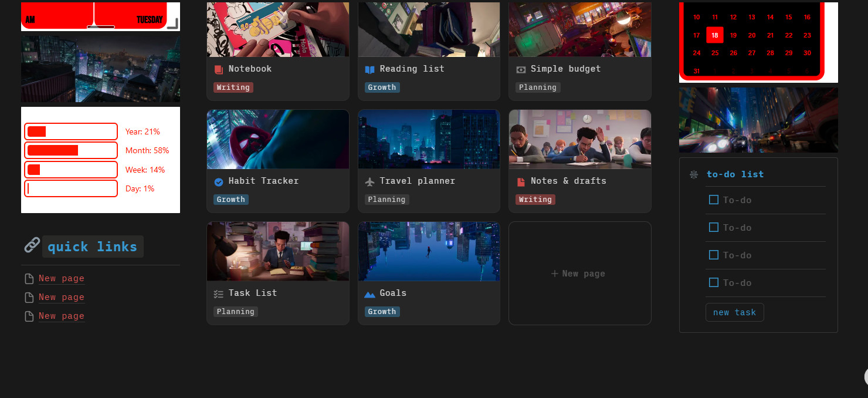The width and height of the screenshot is (868, 398).
Task: Click the quick links chain icon
Action: [32, 245]
